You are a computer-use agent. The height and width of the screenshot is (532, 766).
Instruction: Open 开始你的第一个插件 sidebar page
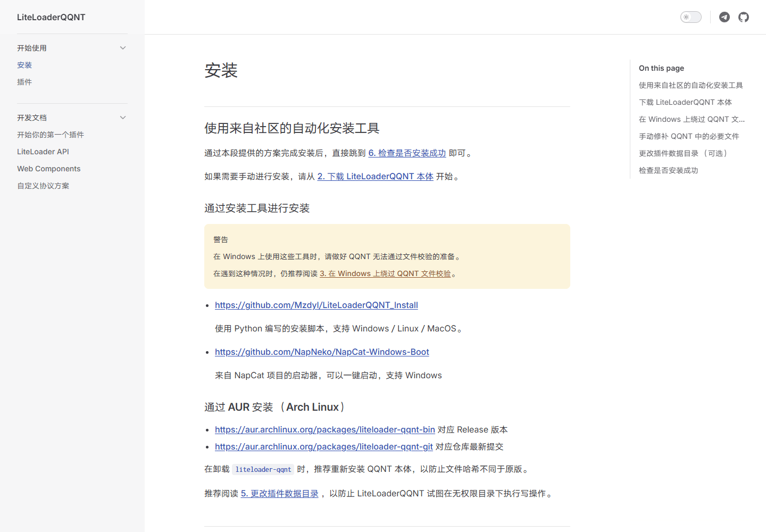click(51, 135)
